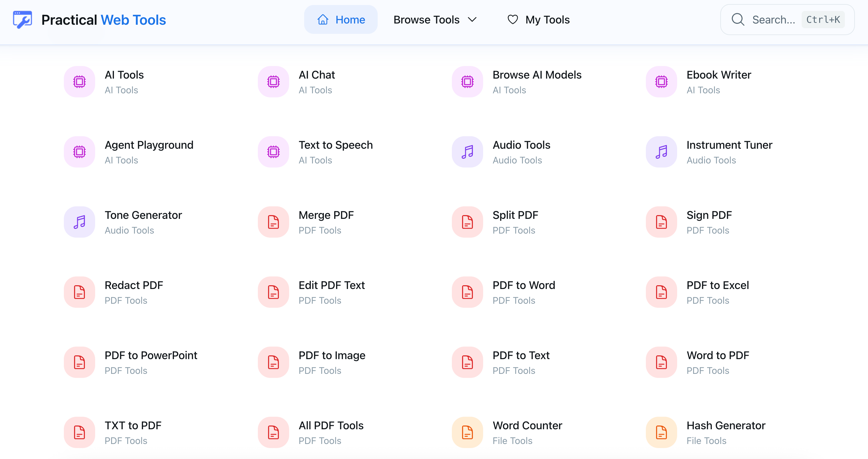Open the Agent Playground tool link
868x459 pixels.
tap(149, 145)
